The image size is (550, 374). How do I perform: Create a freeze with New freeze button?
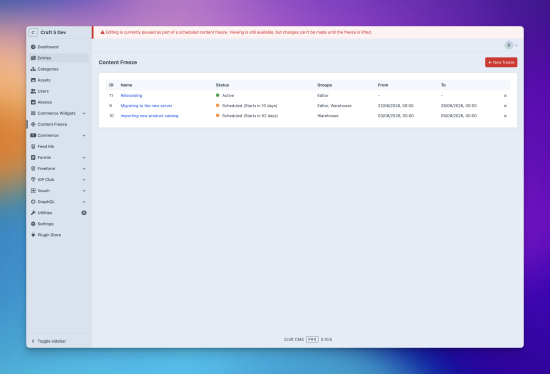pos(501,62)
